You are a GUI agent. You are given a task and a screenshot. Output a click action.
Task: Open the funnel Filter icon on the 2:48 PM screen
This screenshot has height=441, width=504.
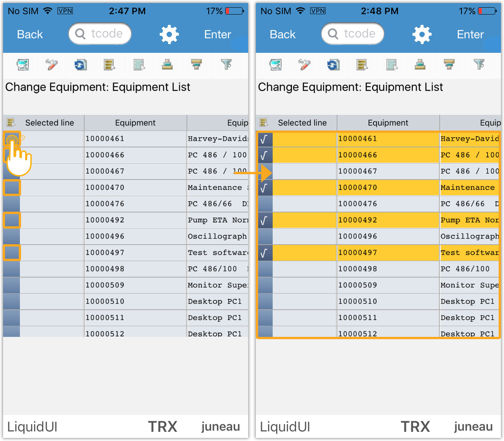click(479, 65)
